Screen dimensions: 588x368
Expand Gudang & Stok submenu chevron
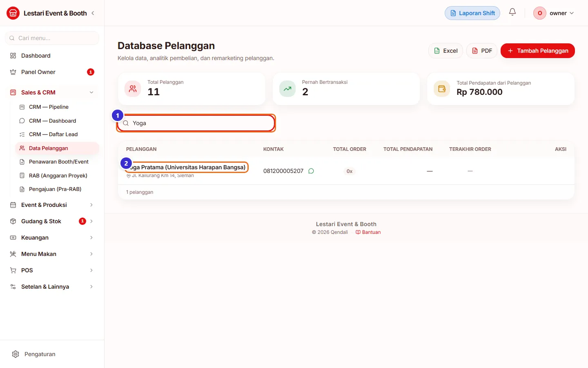[91, 221]
